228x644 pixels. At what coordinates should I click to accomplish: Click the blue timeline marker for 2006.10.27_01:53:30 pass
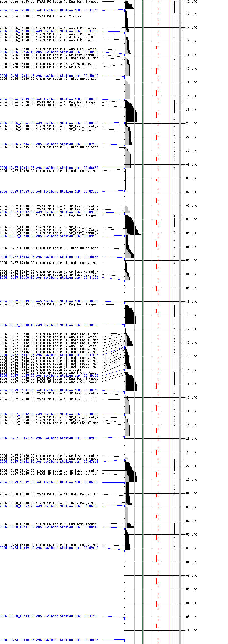pyautogui.click(x=125, y=191)
